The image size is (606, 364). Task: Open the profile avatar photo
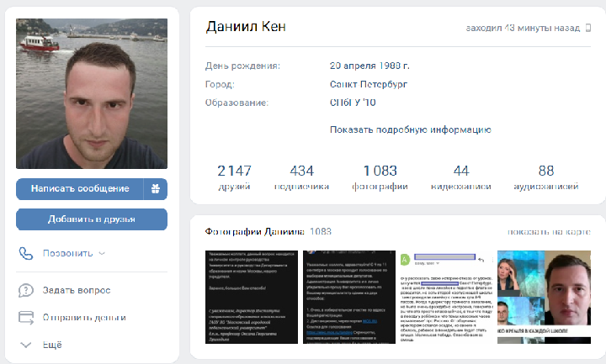92,94
